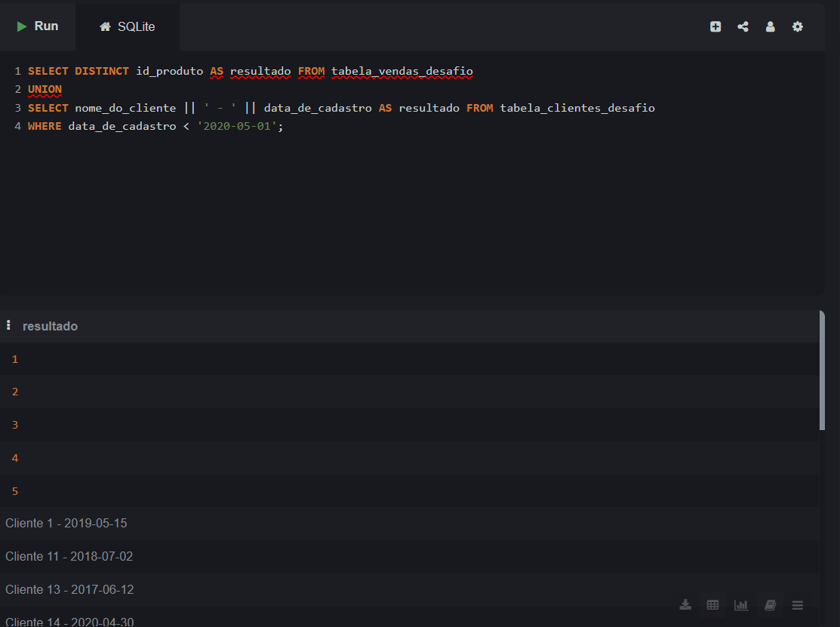
Task: Switch to the SQLite tab
Action: (128, 26)
